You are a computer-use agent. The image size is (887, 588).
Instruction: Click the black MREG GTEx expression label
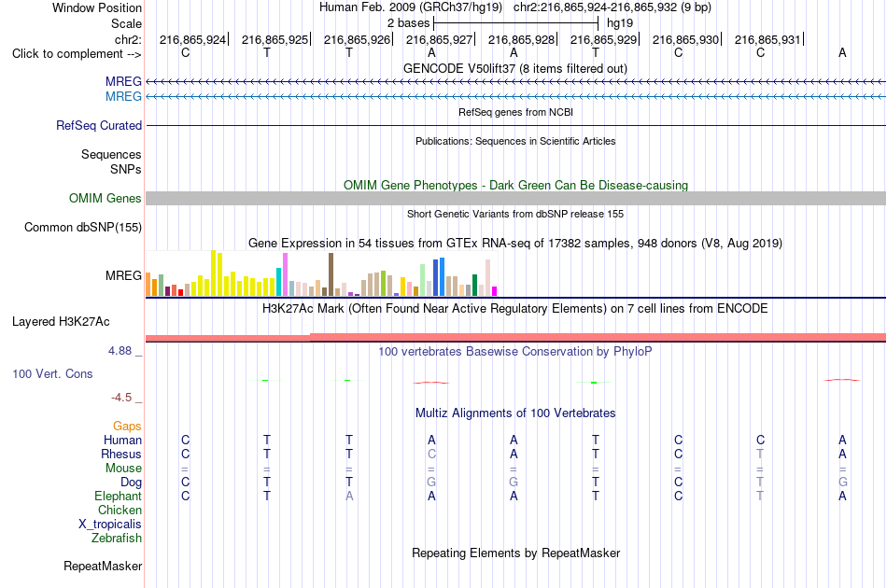(123, 276)
